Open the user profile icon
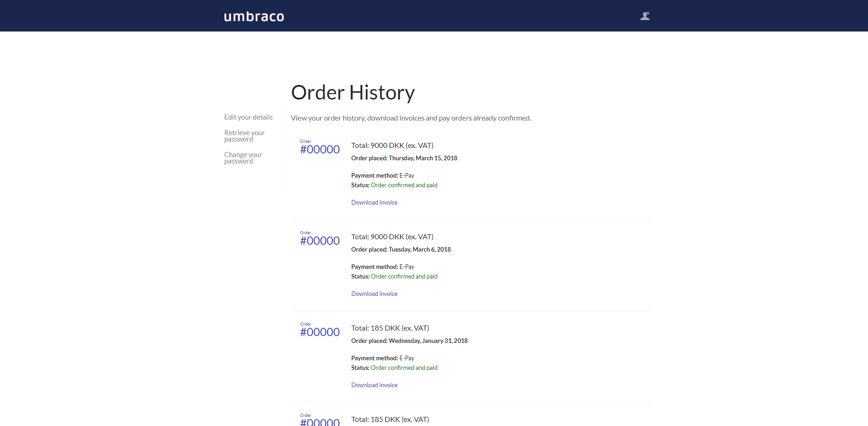The width and height of the screenshot is (868, 426). tap(644, 16)
